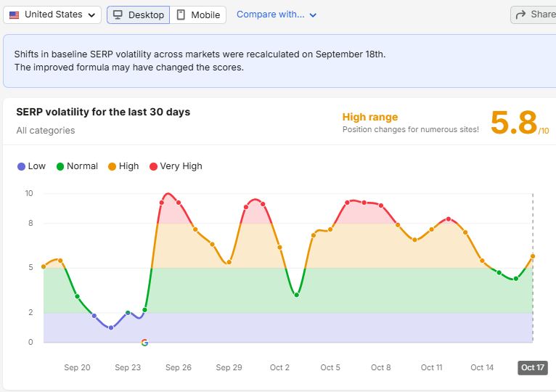This screenshot has width=556, height=392.
Task: Switch to Mobile view
Action: [198, 15]
